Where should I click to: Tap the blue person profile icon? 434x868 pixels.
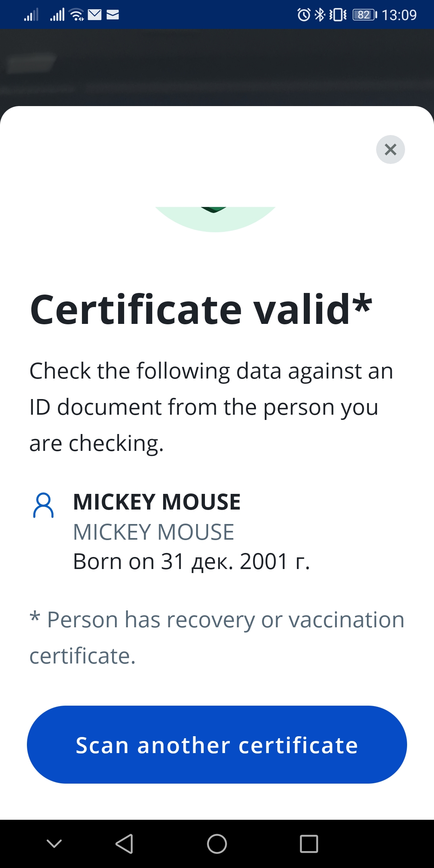(43, 506)
